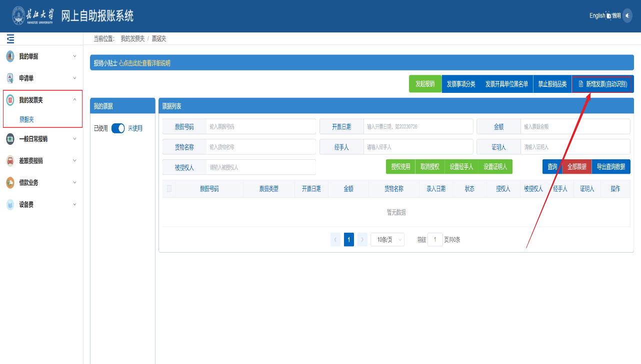641x364 pixels.
Task: Click the 我的单据 sidebar icon
Action: pos(10,56)
